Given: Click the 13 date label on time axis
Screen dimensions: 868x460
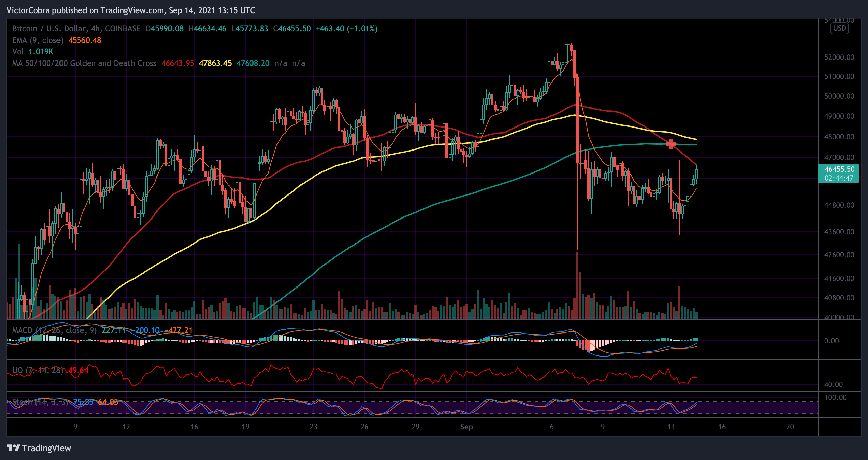Looking at the screenshot, I should (671, 427).
